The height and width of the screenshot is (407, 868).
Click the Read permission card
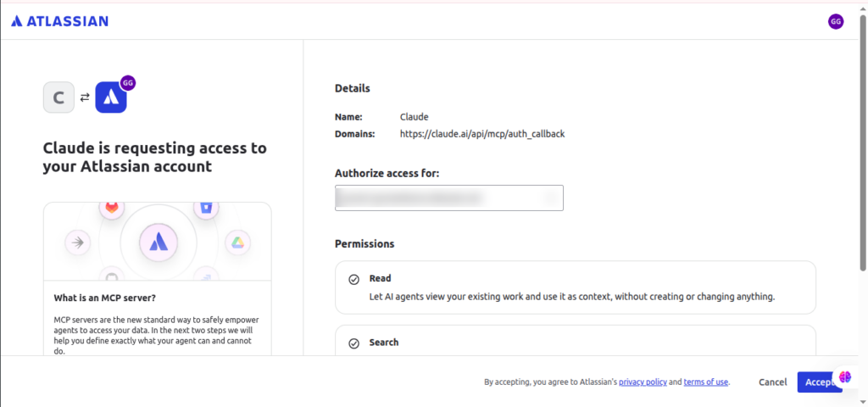(576, 287)
